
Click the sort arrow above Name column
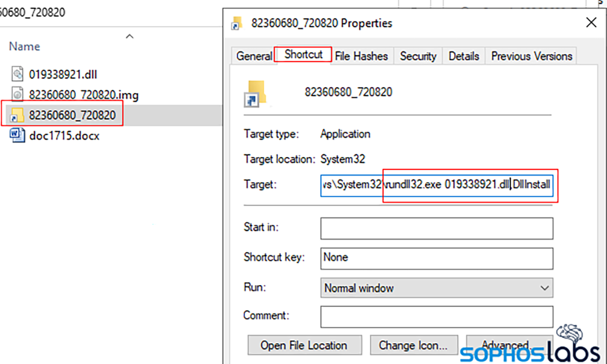coord(129,36)
